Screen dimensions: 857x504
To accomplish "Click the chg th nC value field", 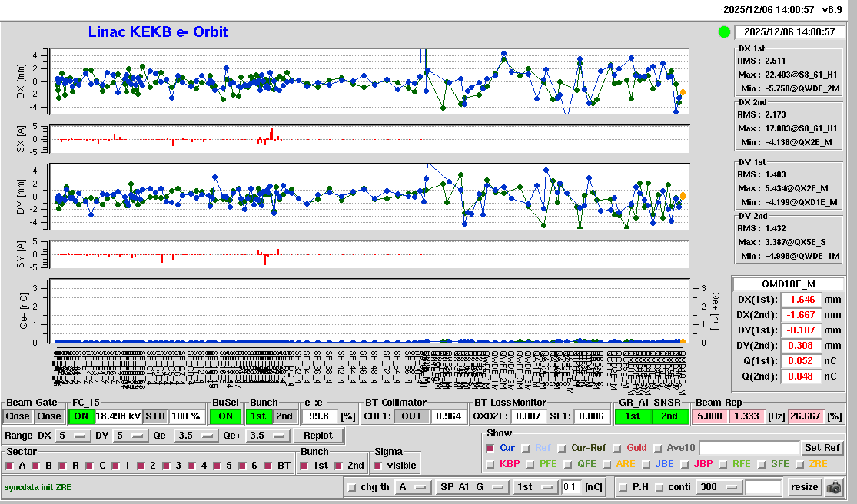I will (571, 487).
